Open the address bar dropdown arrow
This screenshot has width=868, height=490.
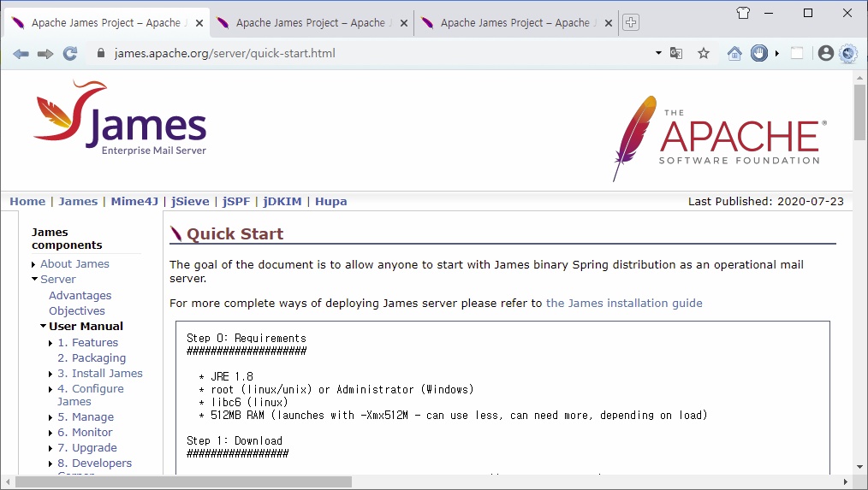click(658, 53)
